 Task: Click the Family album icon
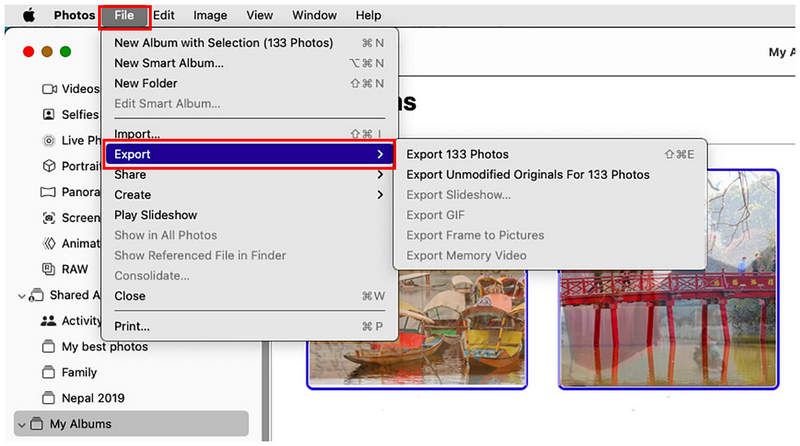pos(48,372)
